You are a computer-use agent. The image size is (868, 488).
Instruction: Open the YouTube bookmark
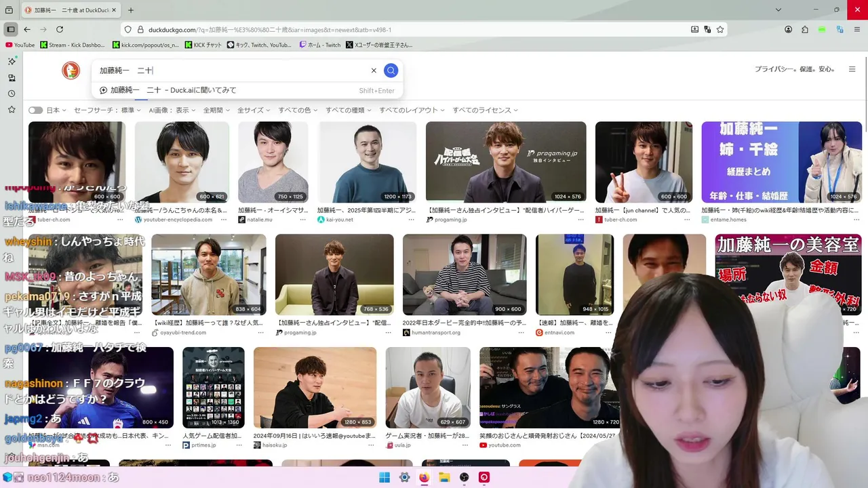(x=20, y=45)
